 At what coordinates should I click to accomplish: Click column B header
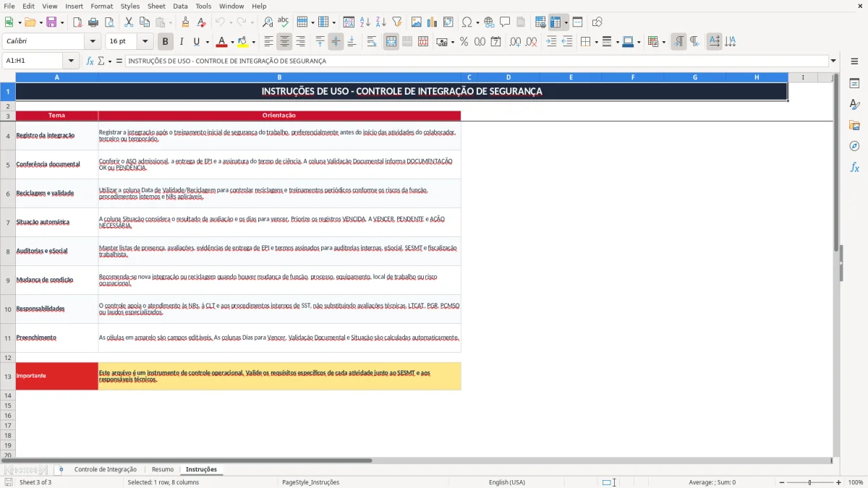tap(279, 77)
